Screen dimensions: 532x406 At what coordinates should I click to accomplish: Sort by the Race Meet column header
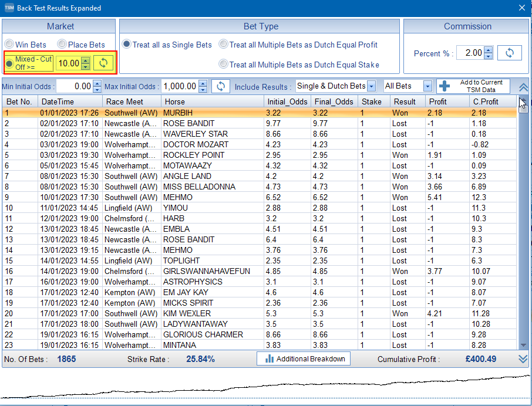click(124, 101)
